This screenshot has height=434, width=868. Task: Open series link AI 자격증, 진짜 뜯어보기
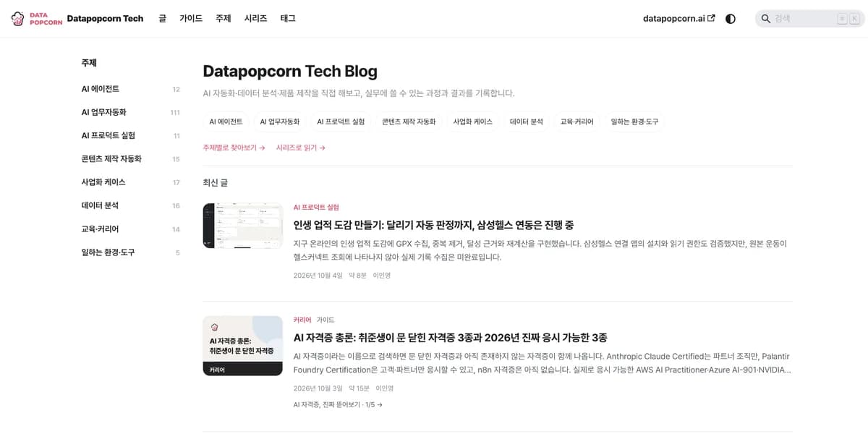click(338, 404)
